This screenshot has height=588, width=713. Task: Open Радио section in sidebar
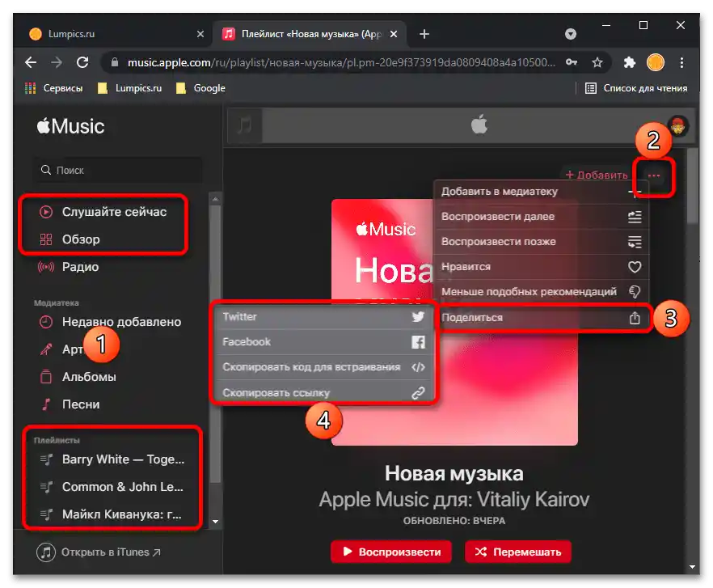(70, 267)
